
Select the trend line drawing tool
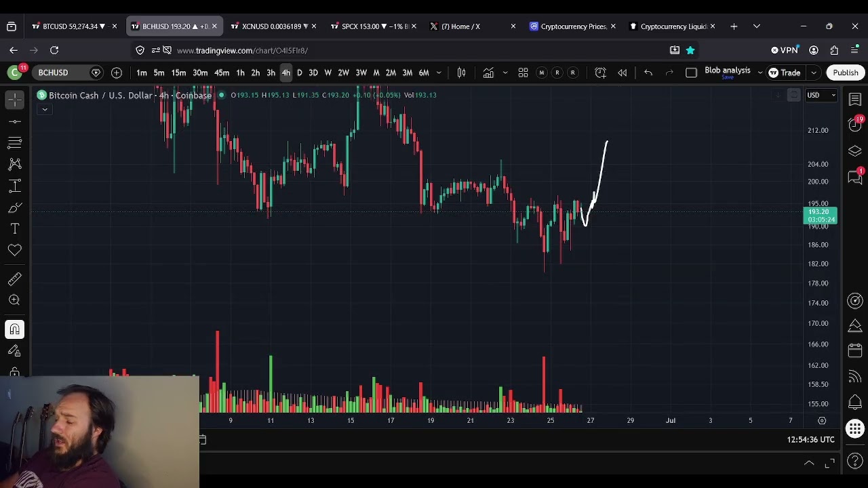[x=15, y=121]
